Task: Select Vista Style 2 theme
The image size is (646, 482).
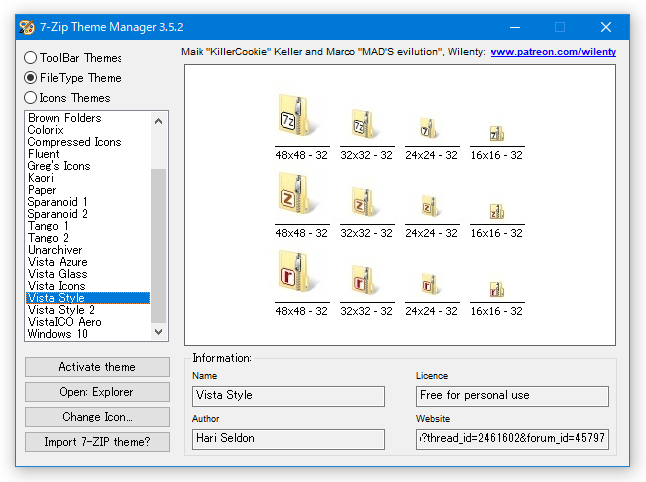Action: 88,310
